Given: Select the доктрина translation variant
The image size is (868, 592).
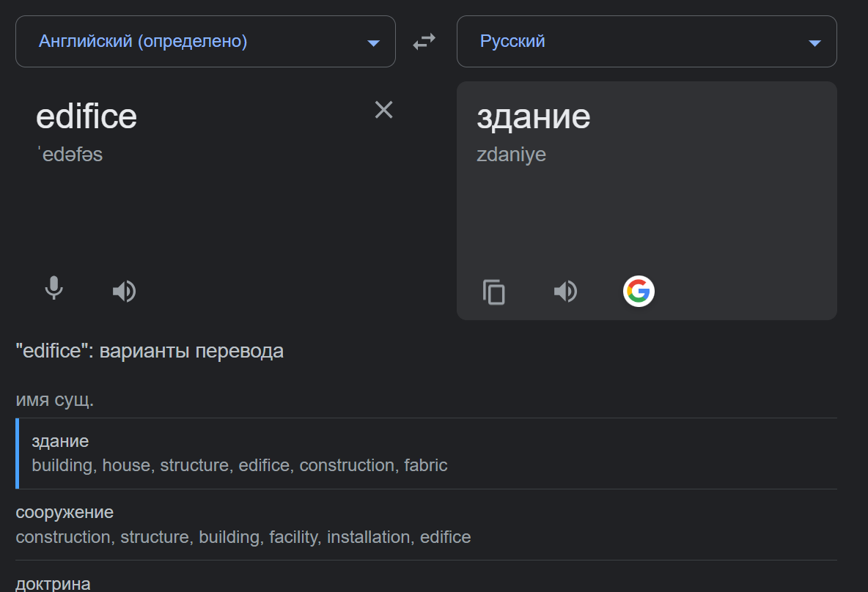Looking at the screenshot, I should [x=53, y=583].
